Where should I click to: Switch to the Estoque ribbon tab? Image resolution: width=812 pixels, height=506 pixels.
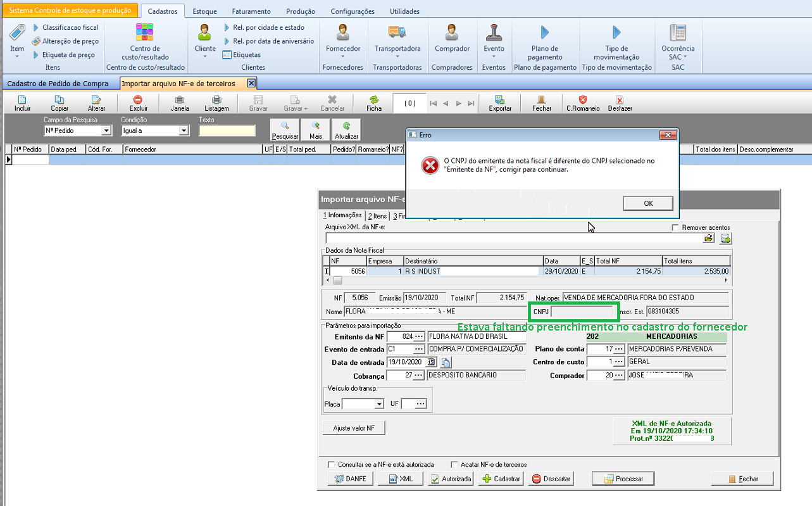[x=204, y=11]
